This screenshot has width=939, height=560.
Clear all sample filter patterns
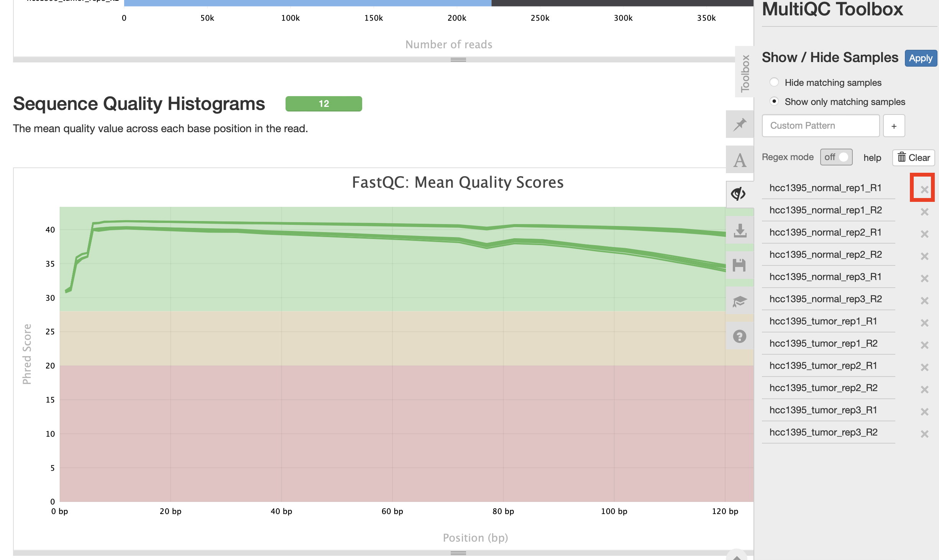click(x=914, y=157)
